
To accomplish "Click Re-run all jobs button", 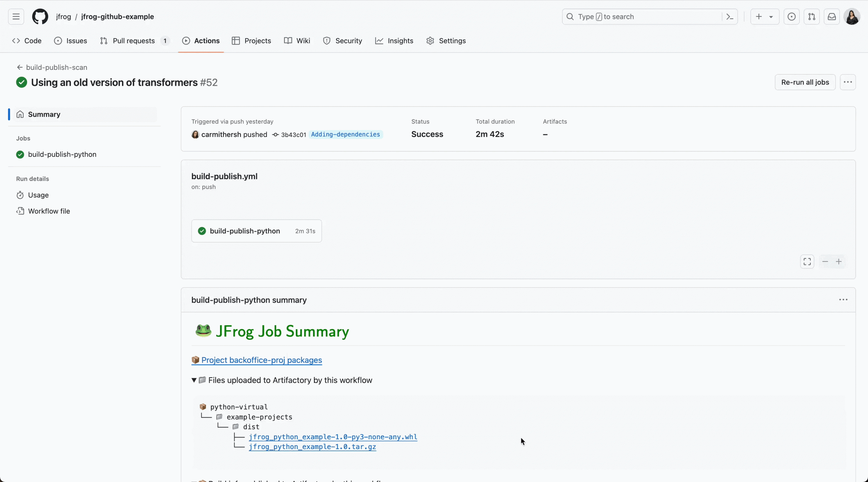I will [x=805, y=82].
